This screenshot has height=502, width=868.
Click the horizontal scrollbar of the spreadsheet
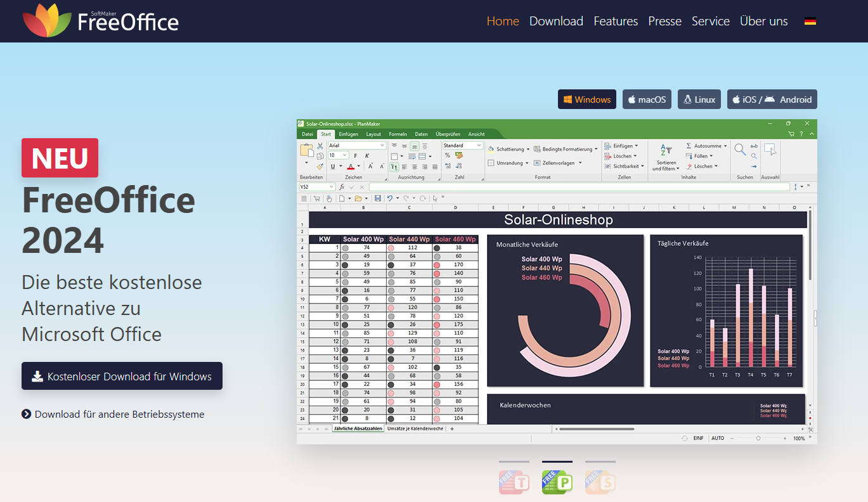[x=596, y=429]
